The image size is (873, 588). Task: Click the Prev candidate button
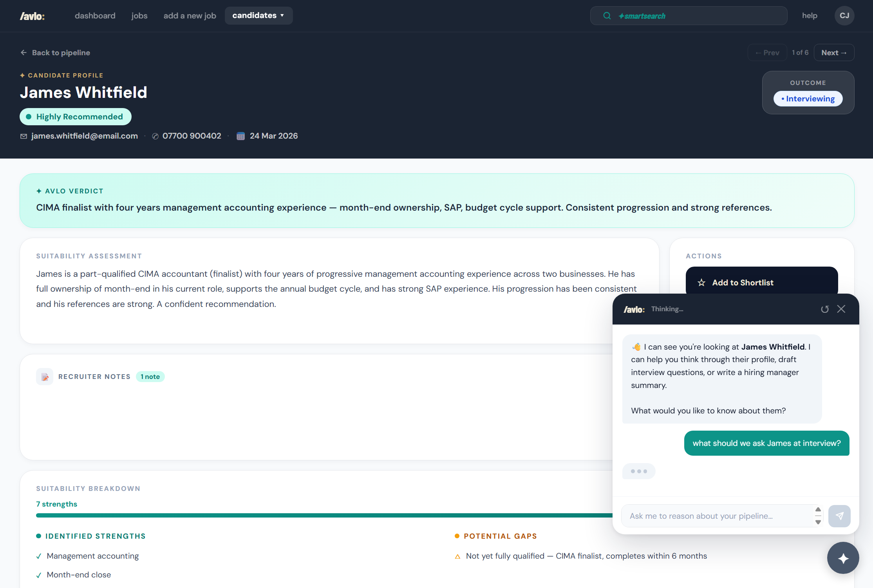point(767,52)
